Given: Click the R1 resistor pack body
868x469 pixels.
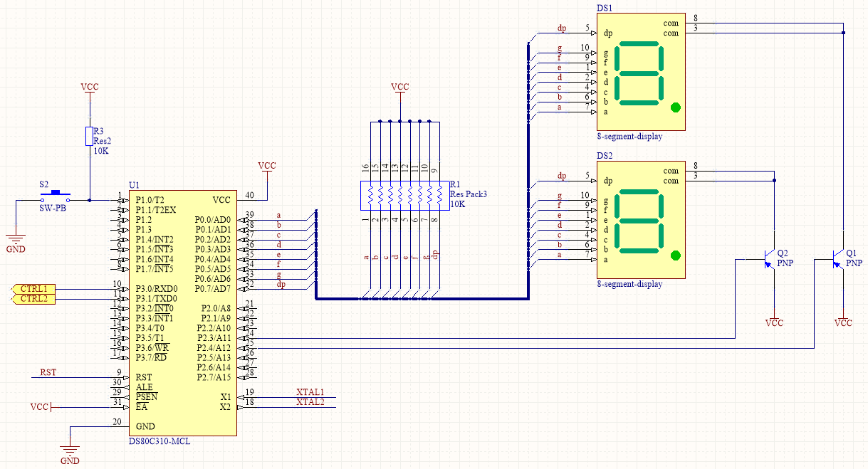Looking at the screenshot, I should coord(401,194).
